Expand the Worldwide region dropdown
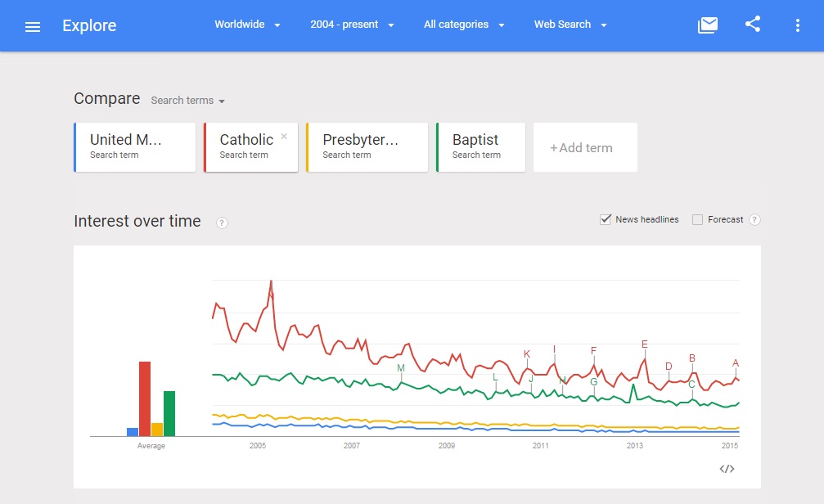The image size is (824, 504). [x=247, y=25]
